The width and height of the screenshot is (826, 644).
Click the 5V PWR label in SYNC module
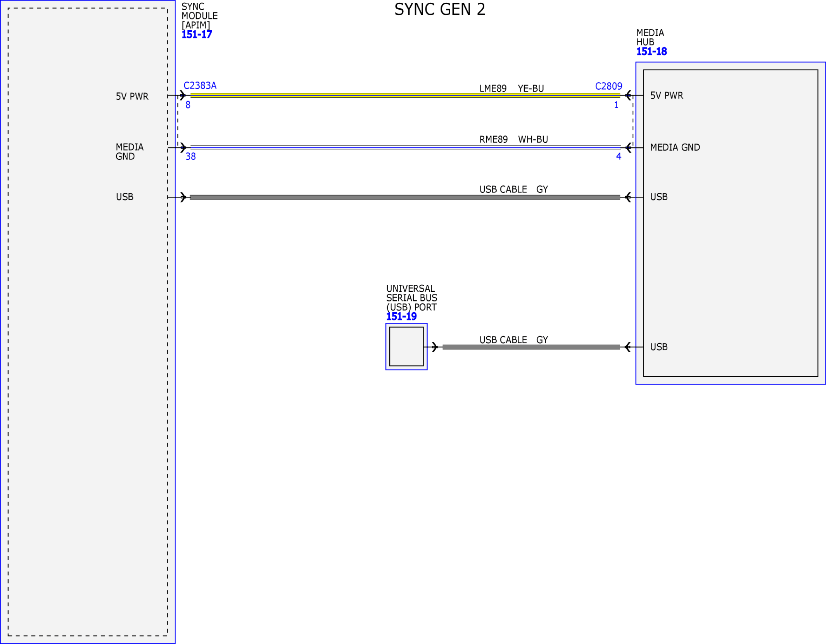(132, 96)
